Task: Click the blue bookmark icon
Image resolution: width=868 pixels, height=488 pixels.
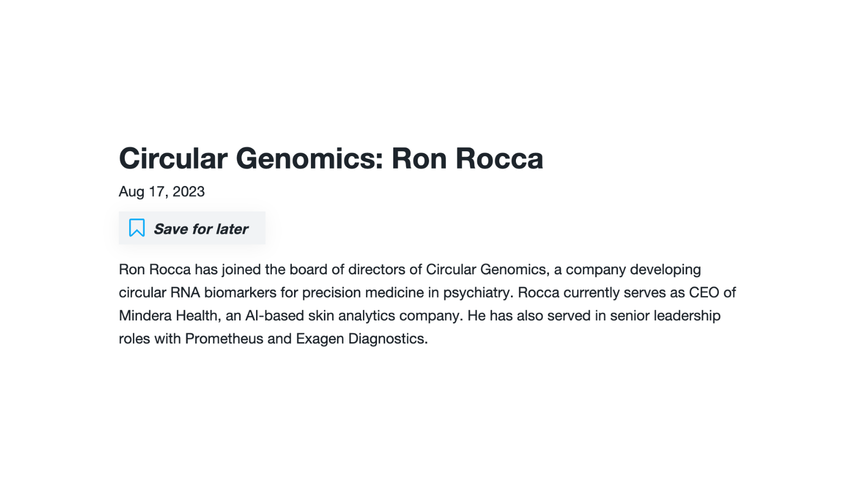Action: 137,228
